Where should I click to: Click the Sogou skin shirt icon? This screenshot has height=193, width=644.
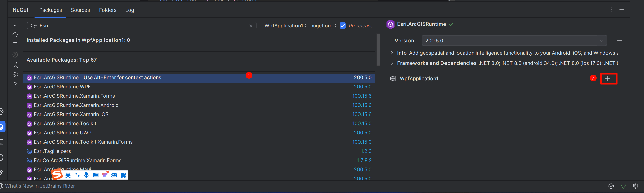(105, 175)
